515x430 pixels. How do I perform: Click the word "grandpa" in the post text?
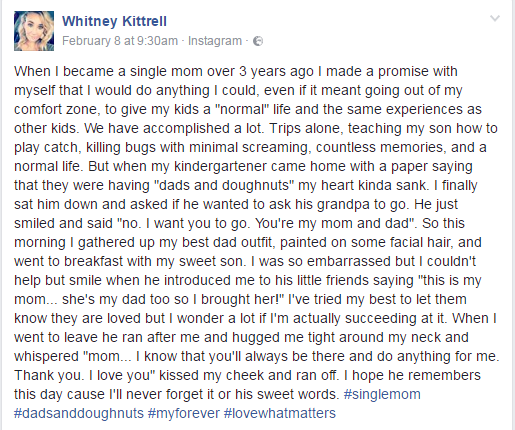[x=343, y=204]
